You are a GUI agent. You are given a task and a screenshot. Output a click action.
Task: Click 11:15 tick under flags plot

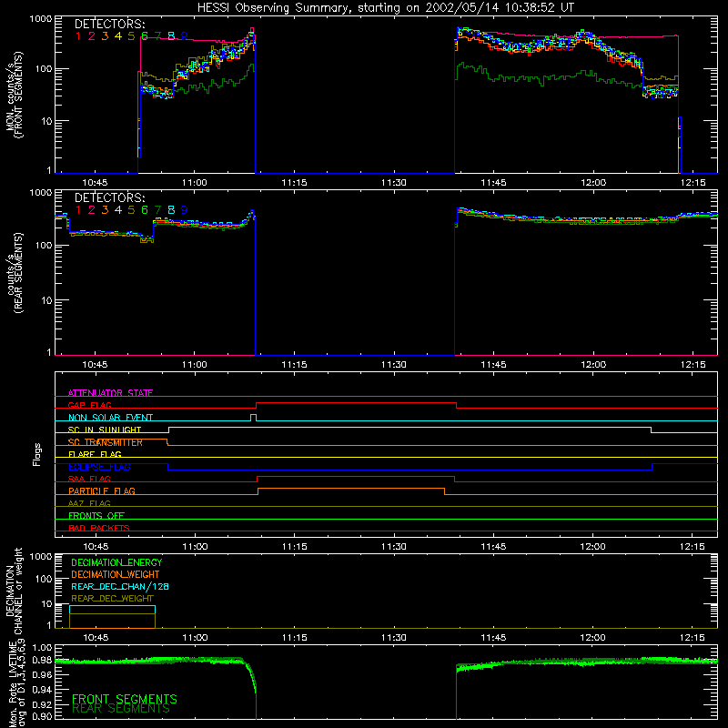coord(294,547)
